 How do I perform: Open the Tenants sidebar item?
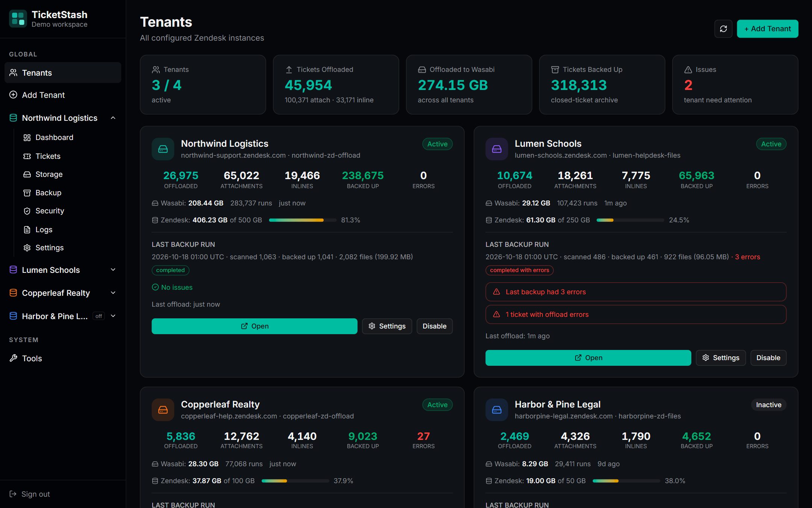[x=63, y=73]
